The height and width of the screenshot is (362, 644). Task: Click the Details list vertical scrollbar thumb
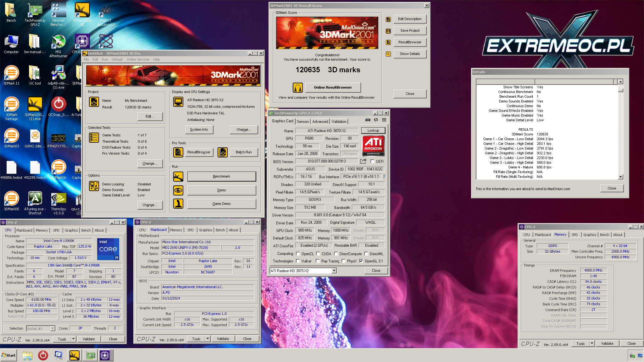point(620,90)
